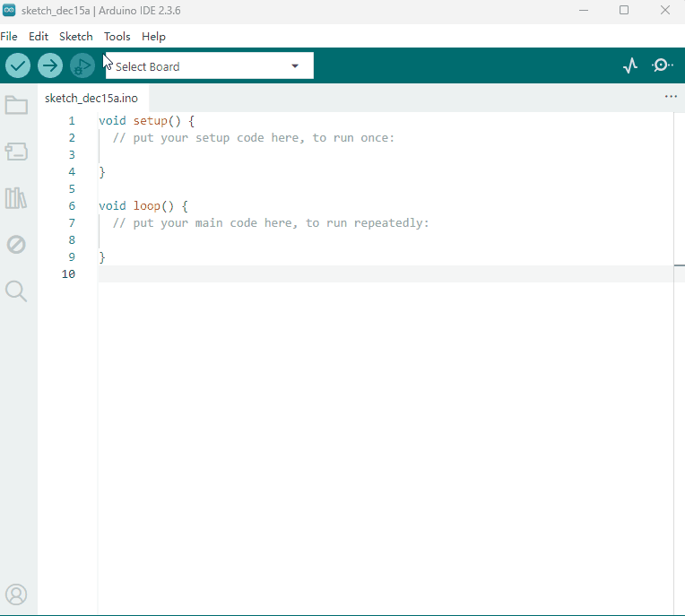Open the Boards Manager sidebar
Screen dimensions: 685x616
pyautogui.click(x=17, y=152)
